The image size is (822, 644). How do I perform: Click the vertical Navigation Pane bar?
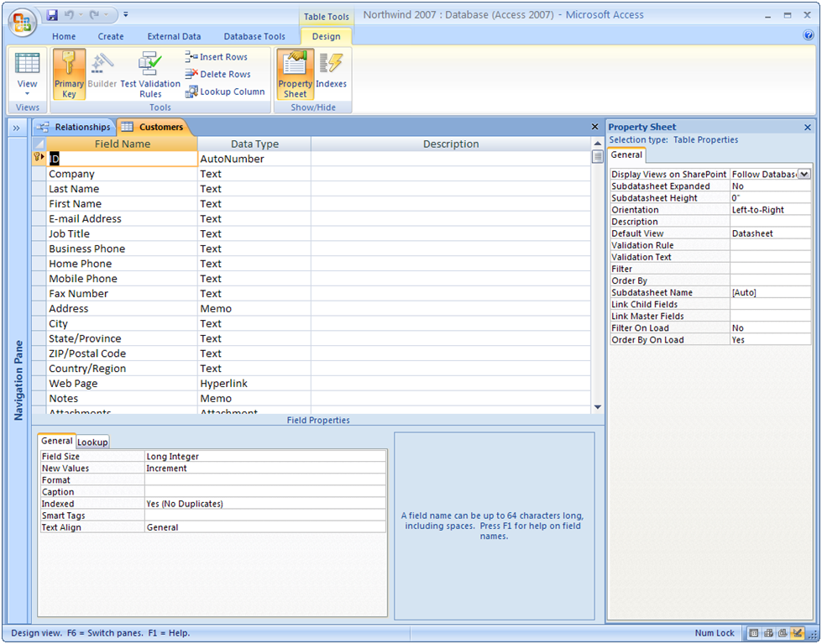pyautogui.click(x=18, y=380)
